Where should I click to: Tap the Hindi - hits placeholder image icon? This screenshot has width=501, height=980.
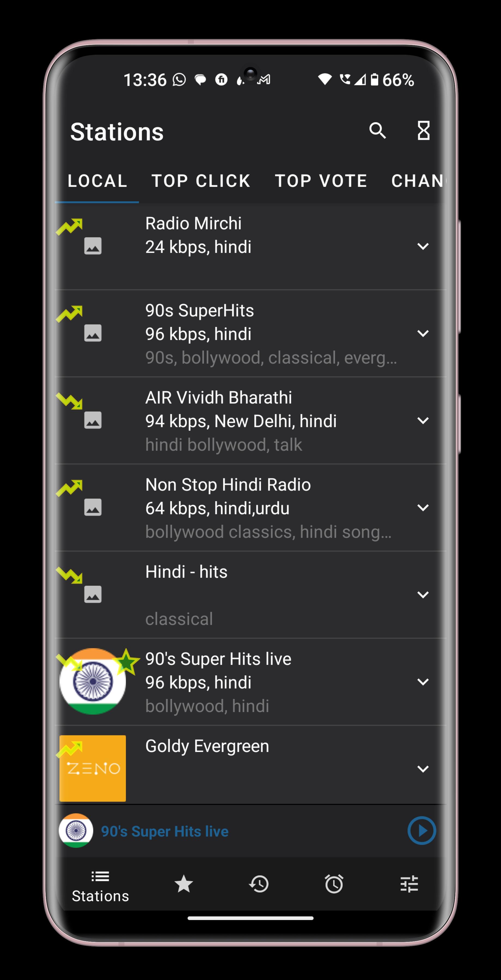tap(93, 595)
